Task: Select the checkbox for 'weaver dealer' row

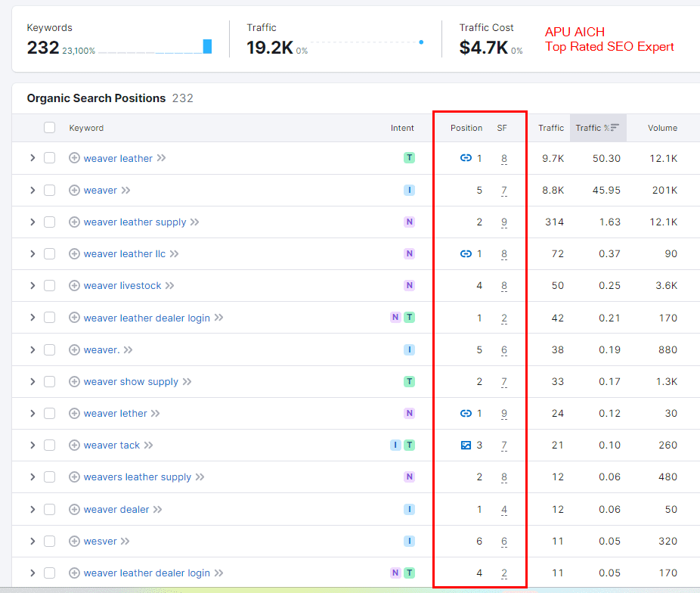Action: (x=49, y=510)
